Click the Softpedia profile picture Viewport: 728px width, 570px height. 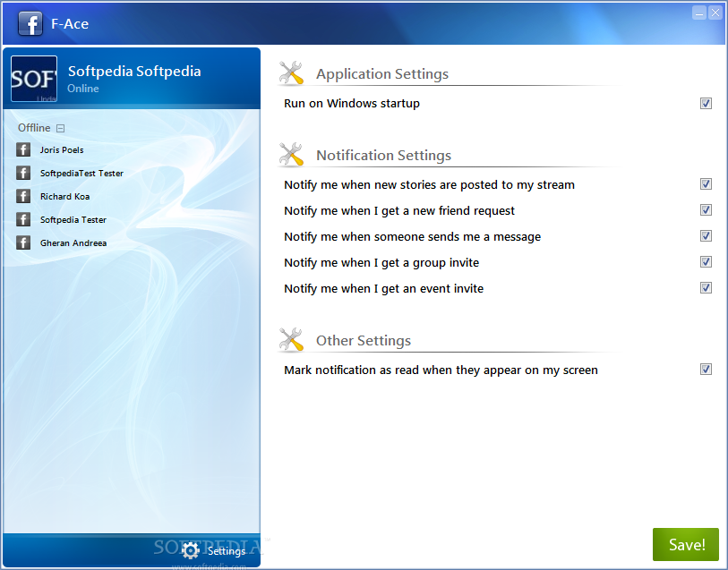click(34, 79)
